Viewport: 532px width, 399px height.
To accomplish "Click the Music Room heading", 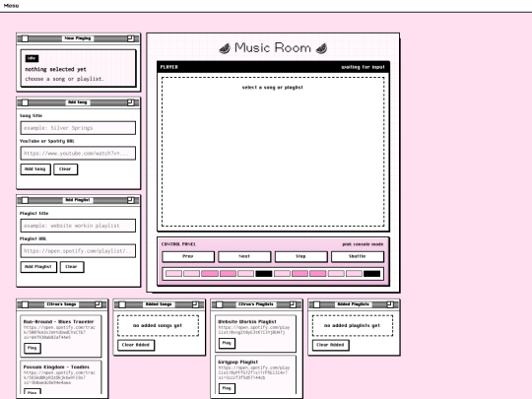I will click(x=273, y=48).
